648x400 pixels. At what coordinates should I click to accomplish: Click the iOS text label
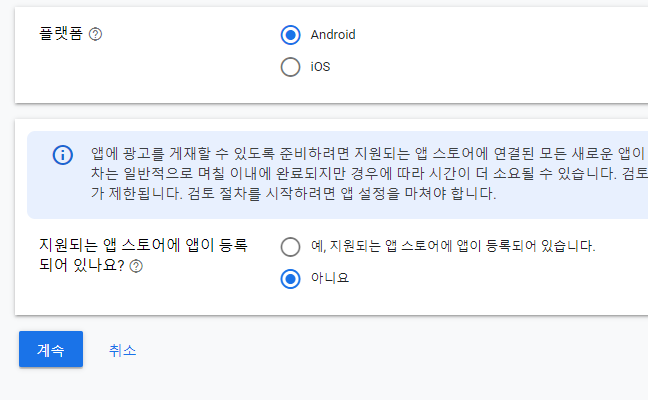(320, 67)
